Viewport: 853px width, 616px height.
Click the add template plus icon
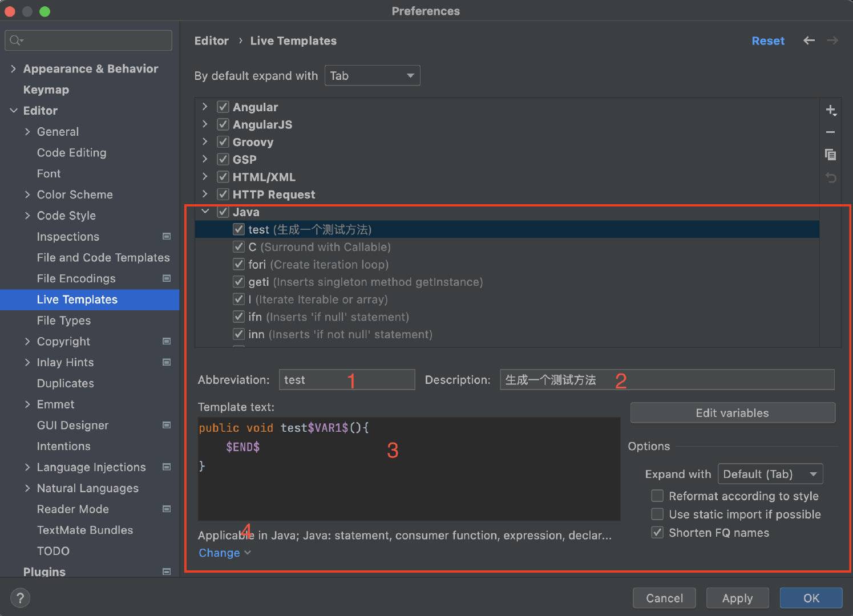click(831, 110)
